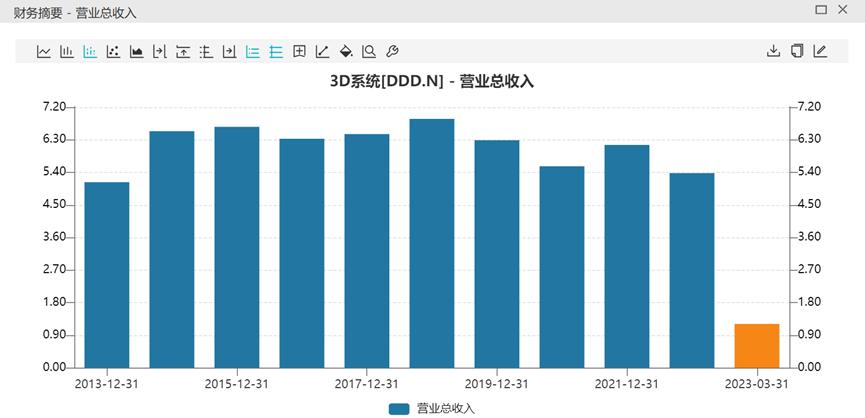The height and width of the screenshot is (418, 865).
Task: Close the 财务摘要 window
Action: 842,9
